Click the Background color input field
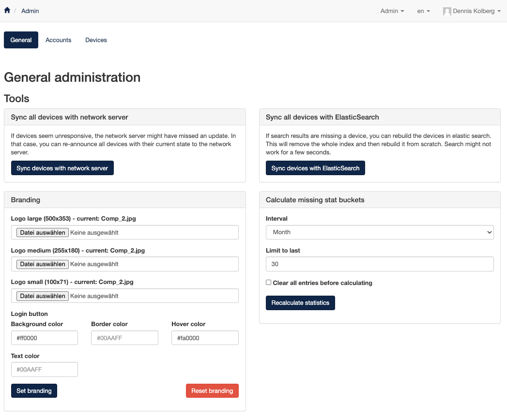 (x=44, y=338)
